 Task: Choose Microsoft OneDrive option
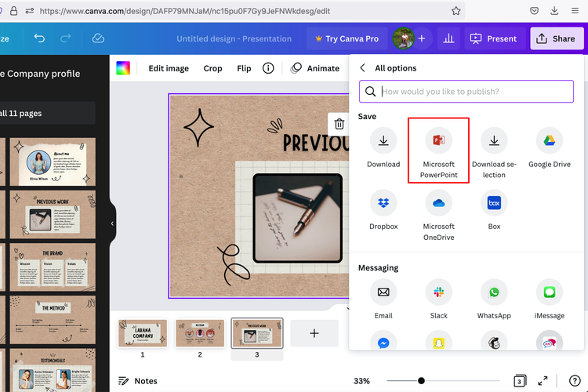438,203
